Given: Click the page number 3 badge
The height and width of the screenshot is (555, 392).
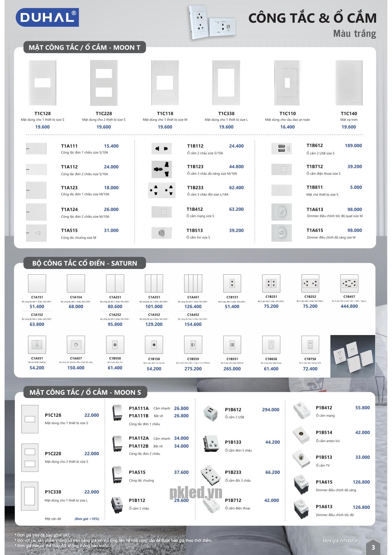Looking at the screenshot, I should (373, 547).
